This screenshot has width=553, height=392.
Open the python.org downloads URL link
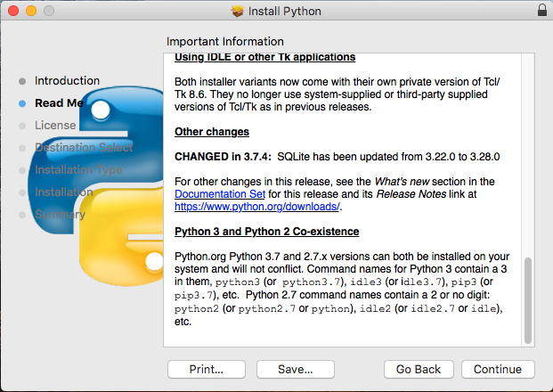click(x=257, y=207)
